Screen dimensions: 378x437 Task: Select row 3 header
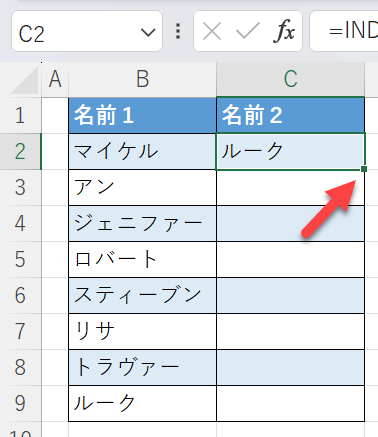pos(20,188)
